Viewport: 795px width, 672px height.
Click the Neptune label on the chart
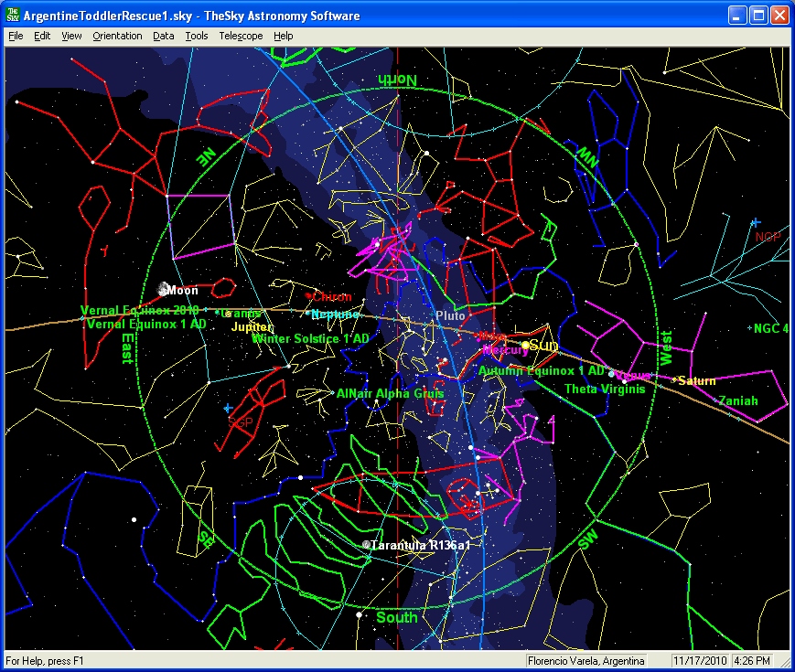pyautogui.click(x=335, y=315)
